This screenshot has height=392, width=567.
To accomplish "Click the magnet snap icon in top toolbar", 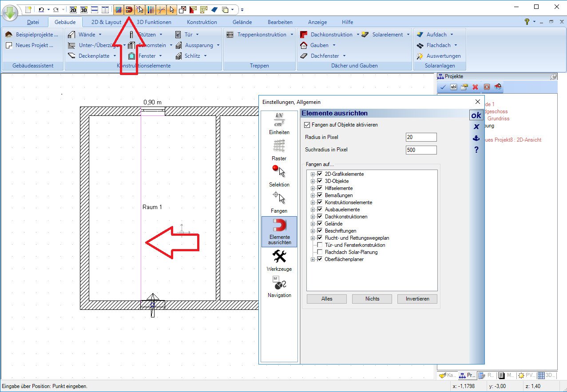I will (x=129, y=9).
